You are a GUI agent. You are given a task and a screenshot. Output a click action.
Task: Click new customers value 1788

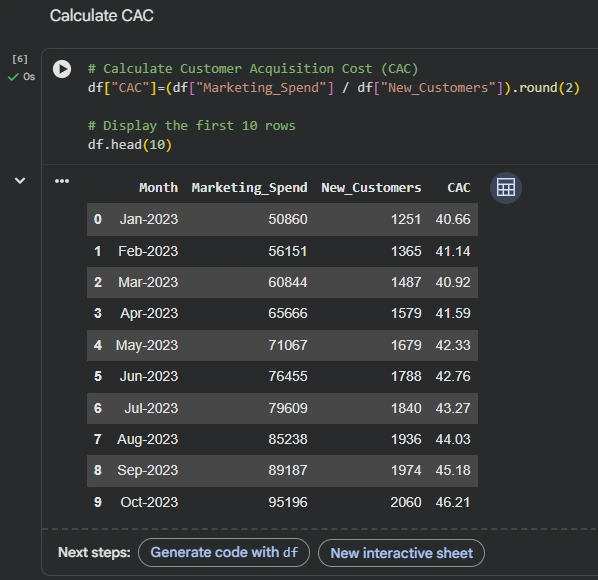pyautogui.click(x=406, y=376)
